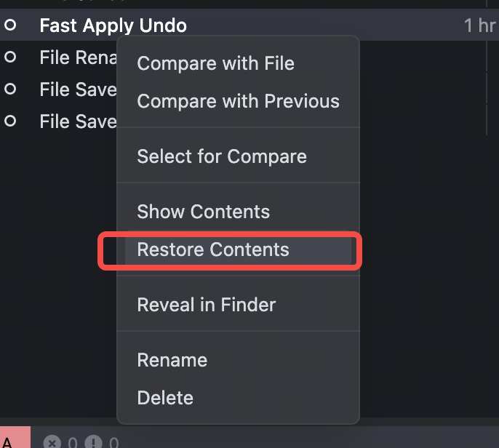Click Select for Compare menu entry
The height and width of the screenshot is (448, 499).
[x=222, y=156]
